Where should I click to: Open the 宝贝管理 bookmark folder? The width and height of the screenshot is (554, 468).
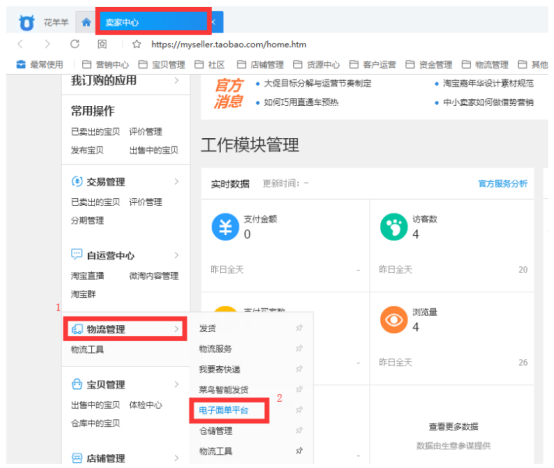[162, 65]
